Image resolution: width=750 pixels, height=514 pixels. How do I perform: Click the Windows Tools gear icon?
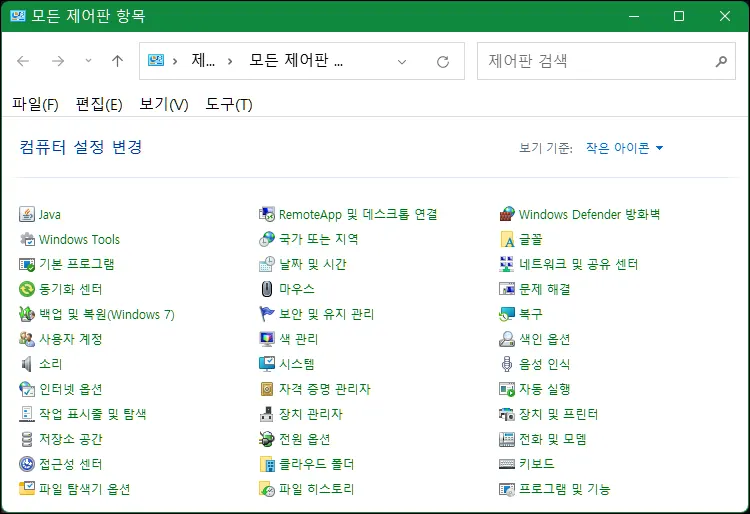(x=27, y=239)
